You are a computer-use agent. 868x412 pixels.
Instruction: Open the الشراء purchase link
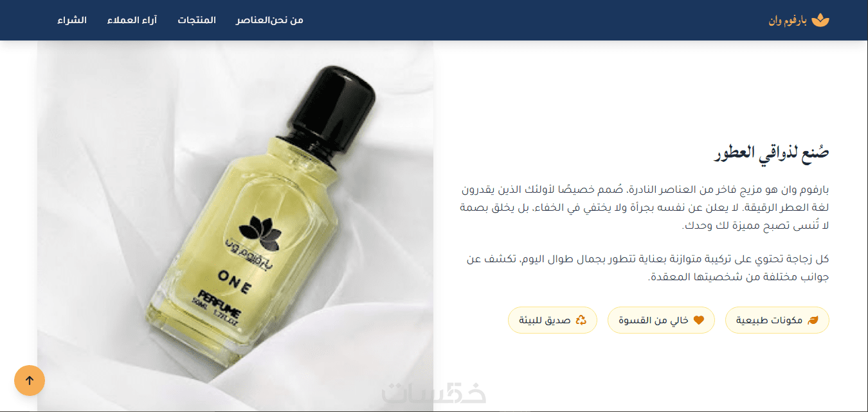pyautogui.click(x=72, y=20)
